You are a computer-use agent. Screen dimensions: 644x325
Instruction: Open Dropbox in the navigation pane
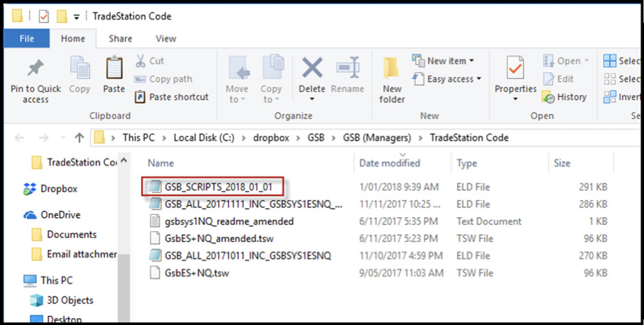pos(59,189)
